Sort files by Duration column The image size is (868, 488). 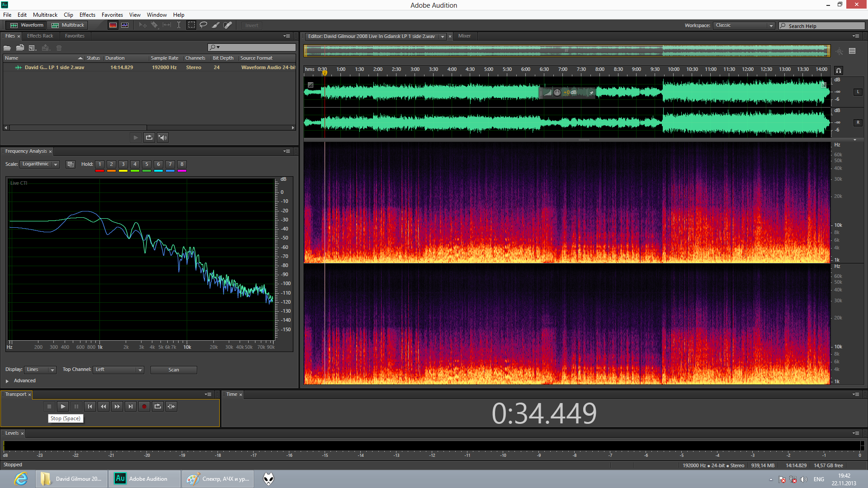coord(126,58)
